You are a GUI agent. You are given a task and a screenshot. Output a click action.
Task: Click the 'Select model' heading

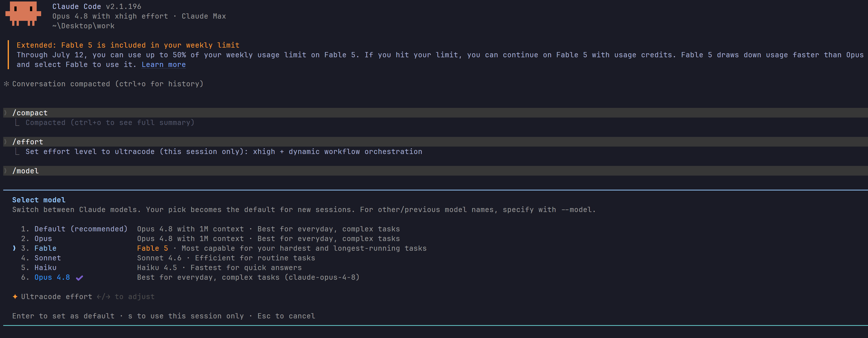39,200
